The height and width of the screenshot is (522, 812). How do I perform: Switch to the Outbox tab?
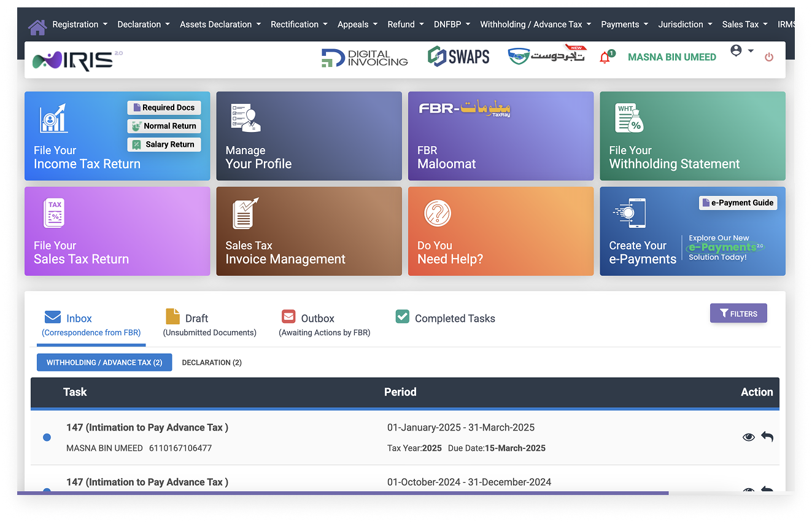(x=325, y=325)
